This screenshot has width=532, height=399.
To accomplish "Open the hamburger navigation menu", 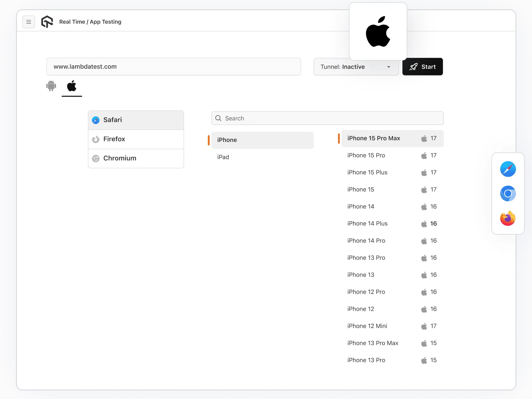I will tap(28, 22).
